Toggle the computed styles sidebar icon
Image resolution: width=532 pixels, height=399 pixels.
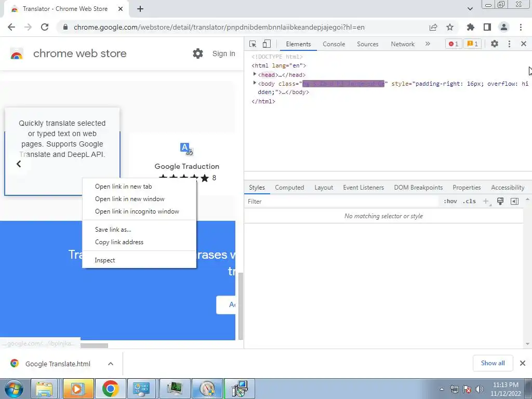pyautogui.click(x=514, y=201)
